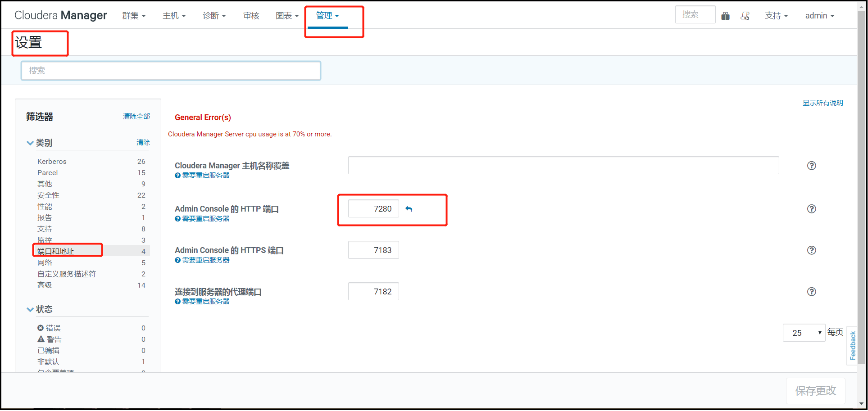This screenshot has width=868, height=411.
Task: Open the Feedback side tab
Action: coord(852,345)
